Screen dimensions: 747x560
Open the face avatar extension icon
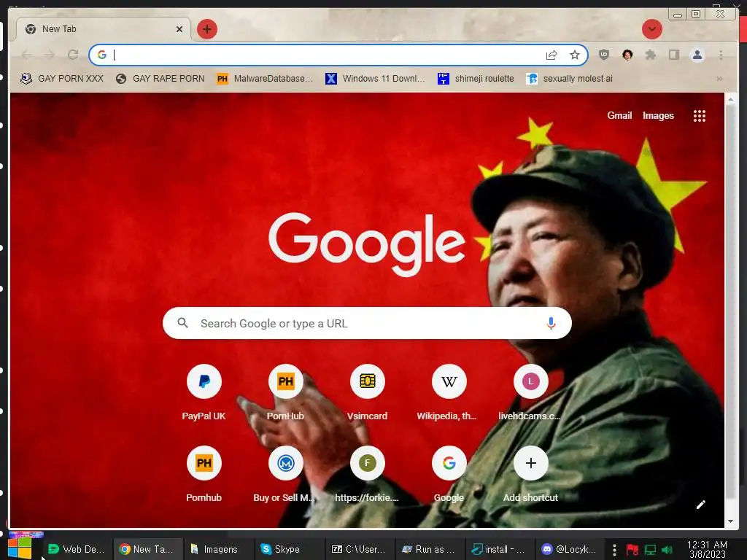pyautogui.click(x=627, y=55)
